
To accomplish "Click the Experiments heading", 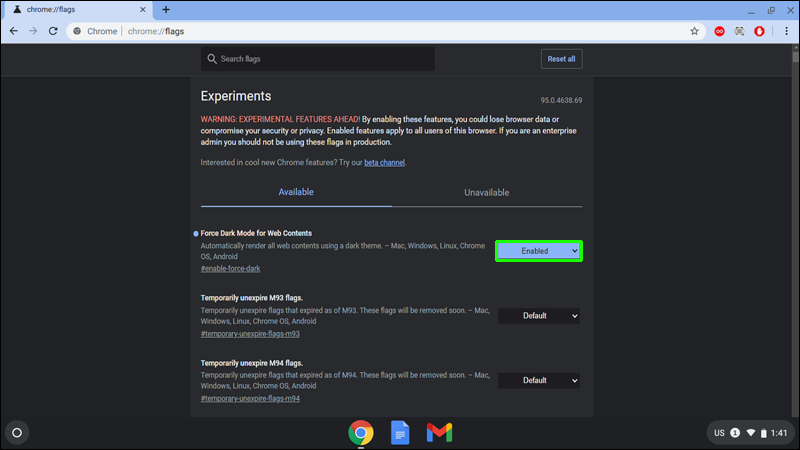I will [236, 96].
